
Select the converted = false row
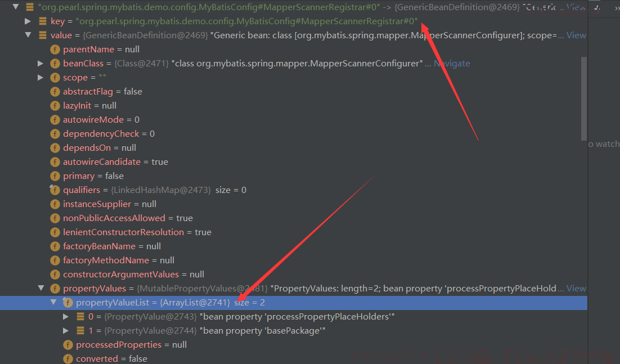293,359
